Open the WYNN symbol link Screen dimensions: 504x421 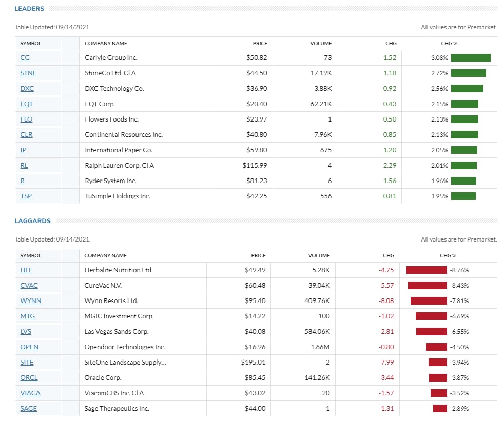30,301
